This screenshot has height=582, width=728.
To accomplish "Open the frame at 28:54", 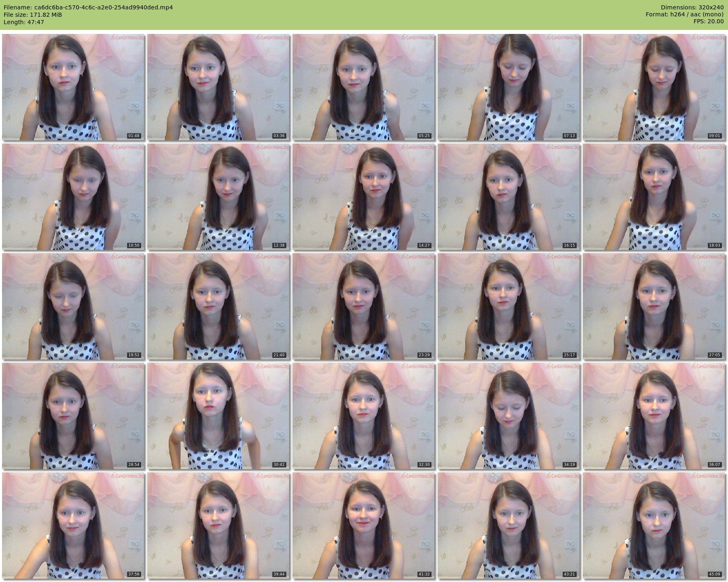I will tap(73, 416).
